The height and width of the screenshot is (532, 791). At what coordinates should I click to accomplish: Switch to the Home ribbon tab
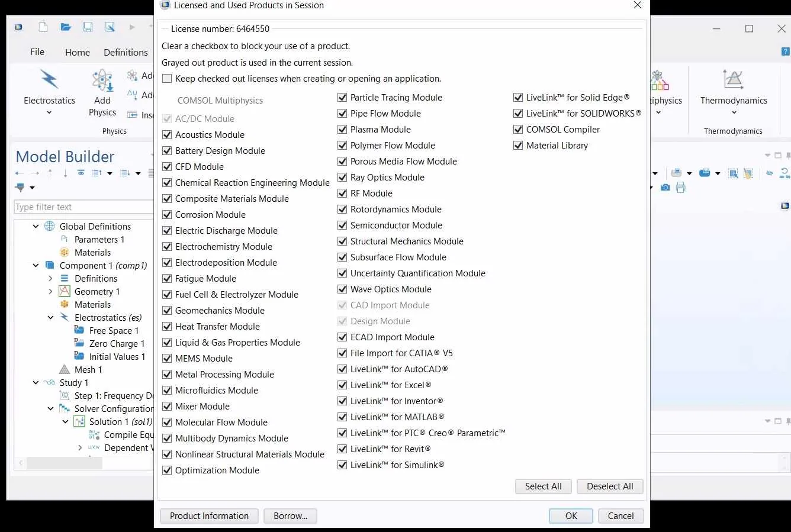click(78, 52)
